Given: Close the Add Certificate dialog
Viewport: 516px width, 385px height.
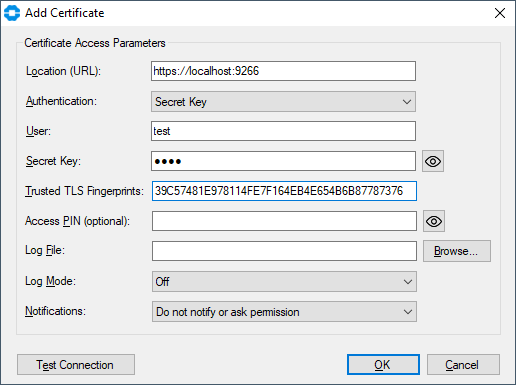Looking at the screenshot, I should [500, 13].
